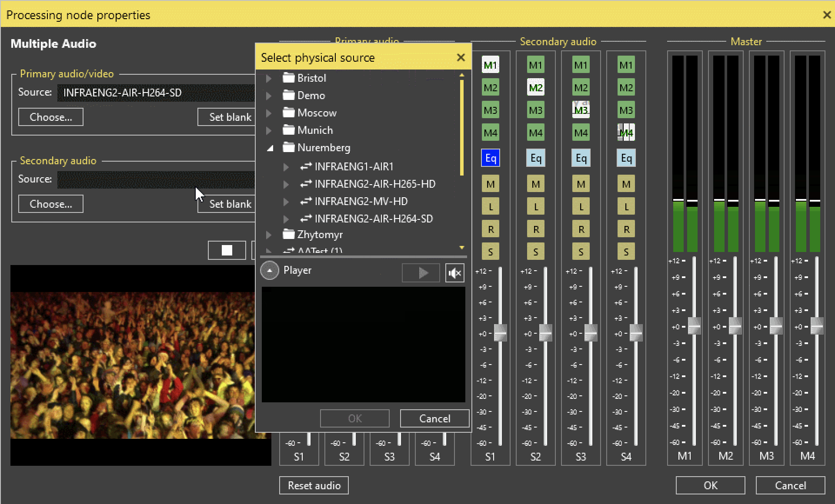
Task: Click the primary Source field INFRAENG2-AIR-H264-SD
Action: click(x=156, y=93)
